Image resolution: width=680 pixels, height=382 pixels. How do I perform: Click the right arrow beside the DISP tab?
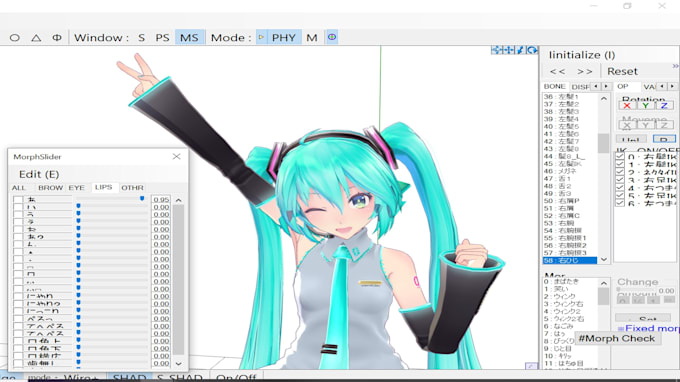click(x=606, y=86)
